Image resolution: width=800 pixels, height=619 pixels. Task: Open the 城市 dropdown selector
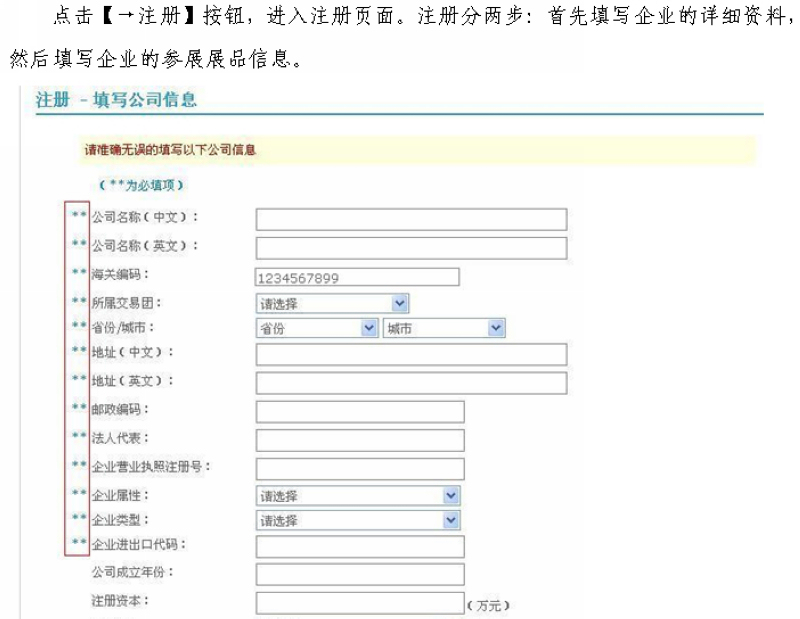tap(443, 328)
